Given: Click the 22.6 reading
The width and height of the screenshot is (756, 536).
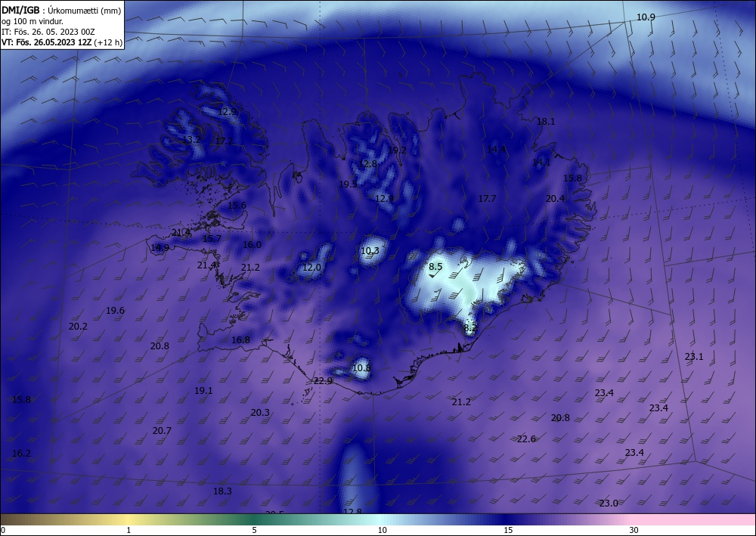Looking at the screenshot, I should [x=526, y=439].
